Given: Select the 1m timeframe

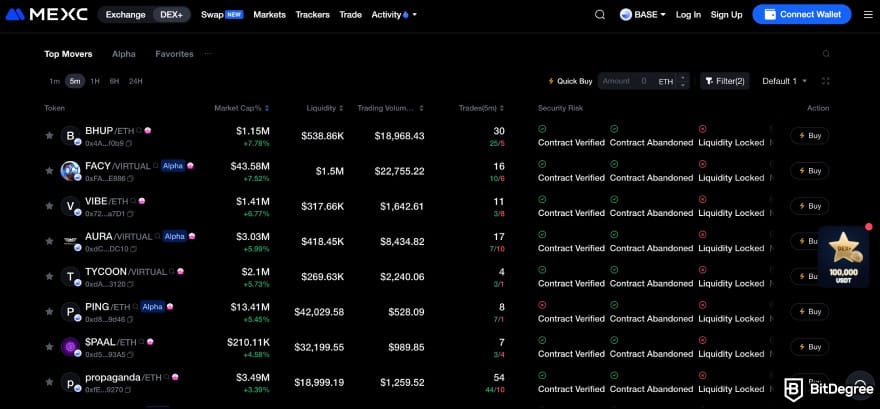Looking at the screenshot, I should click(54, 81).
